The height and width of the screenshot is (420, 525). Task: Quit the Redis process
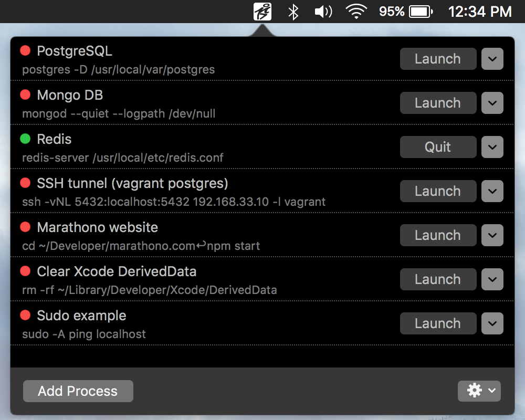(438, 147)
